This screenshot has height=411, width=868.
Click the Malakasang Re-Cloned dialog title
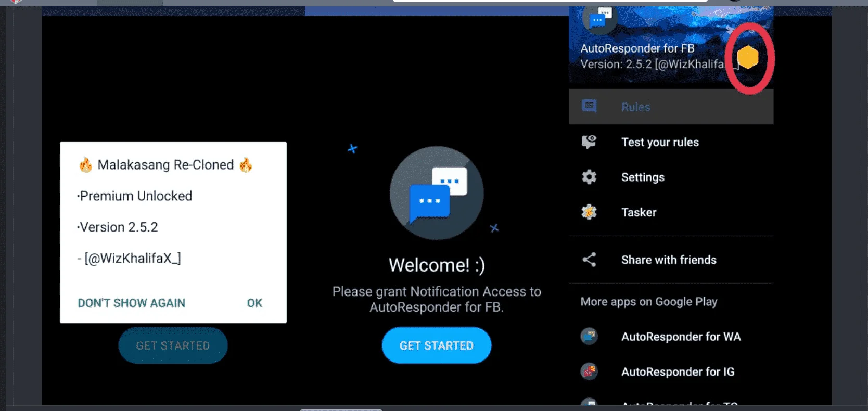click(165, 165)
